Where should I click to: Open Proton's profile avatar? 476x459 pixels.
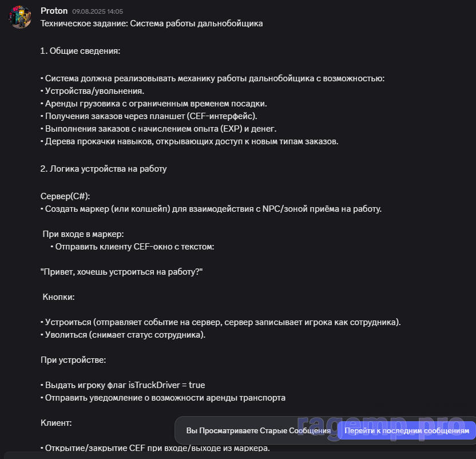click(20, 17)
